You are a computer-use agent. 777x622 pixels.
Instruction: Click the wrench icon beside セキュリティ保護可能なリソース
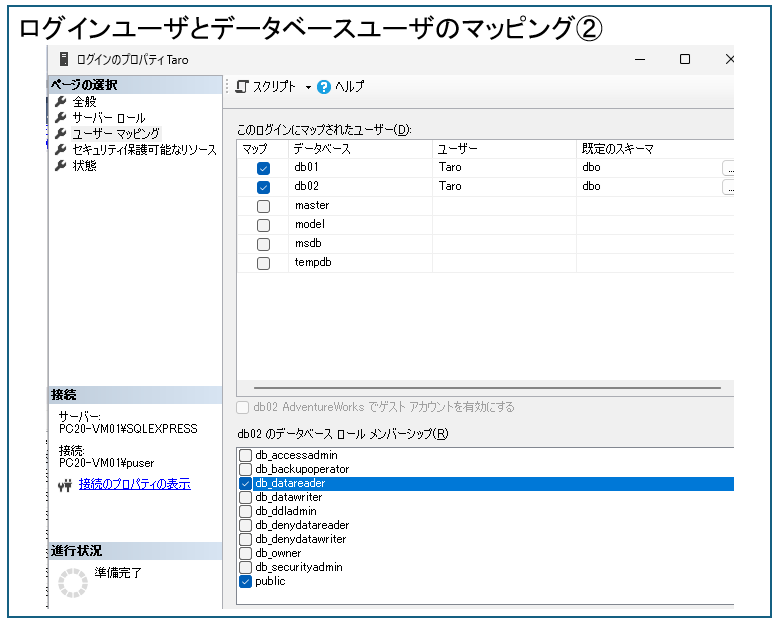coord(61,149)
